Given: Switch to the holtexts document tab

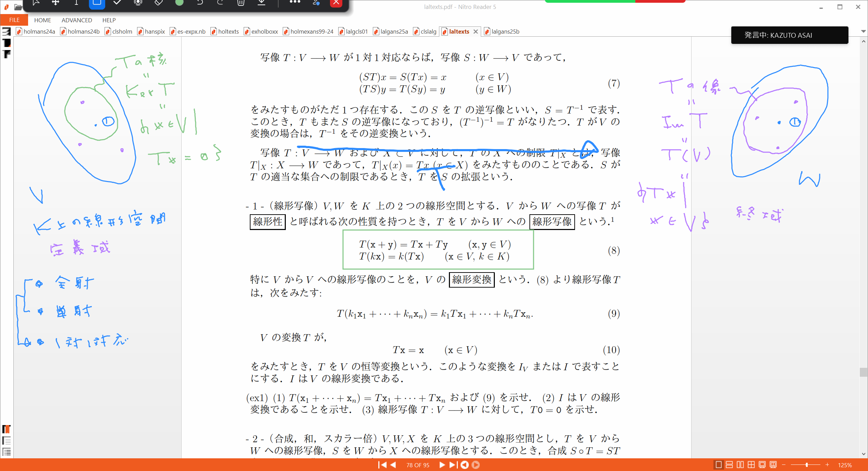Looking at the screenshot, I should pos(225,32).
